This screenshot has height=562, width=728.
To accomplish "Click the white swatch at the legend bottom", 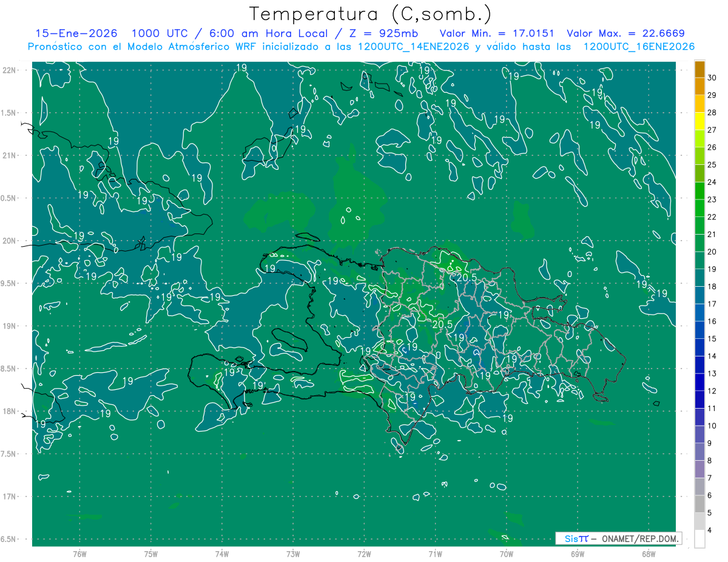I will click(x=699, y=539).
